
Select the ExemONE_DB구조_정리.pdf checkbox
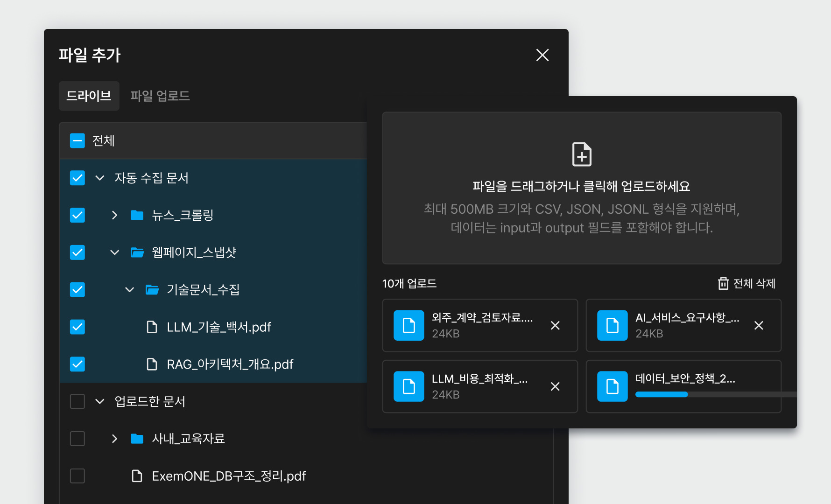pyautogui.click(x=77, y=476)
